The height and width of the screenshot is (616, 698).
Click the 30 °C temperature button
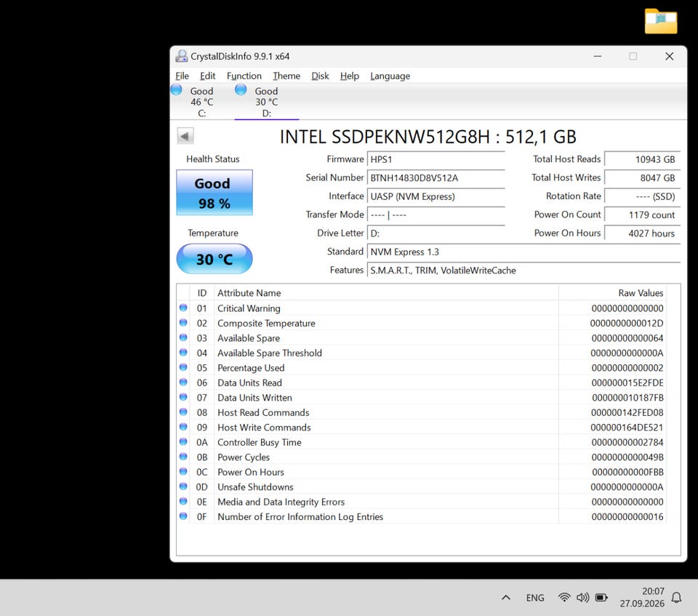(214, 259)
